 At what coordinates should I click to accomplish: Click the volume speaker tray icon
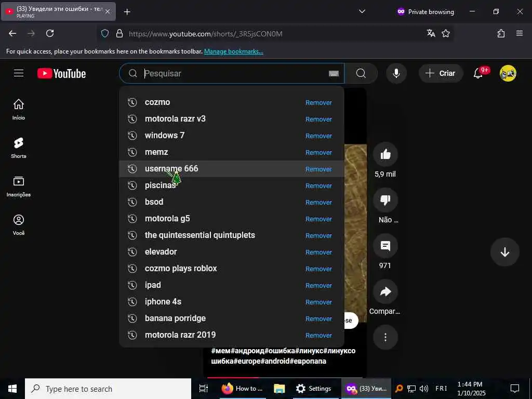tap(424, 389)
